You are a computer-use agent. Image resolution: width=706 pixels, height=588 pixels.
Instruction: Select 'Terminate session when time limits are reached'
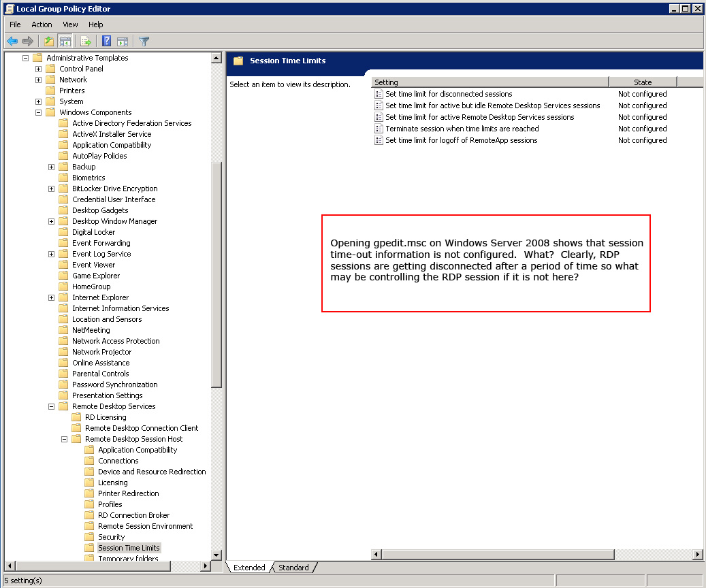tap(462, 129)
